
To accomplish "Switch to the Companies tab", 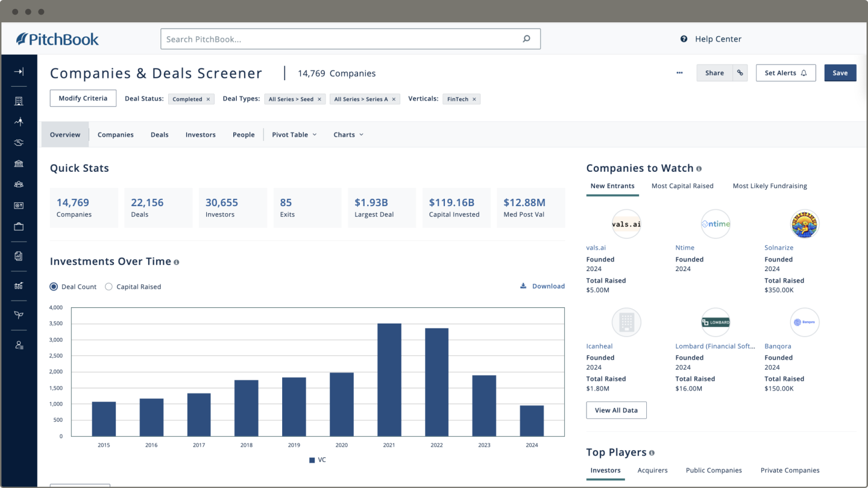I will coord(116,135).
